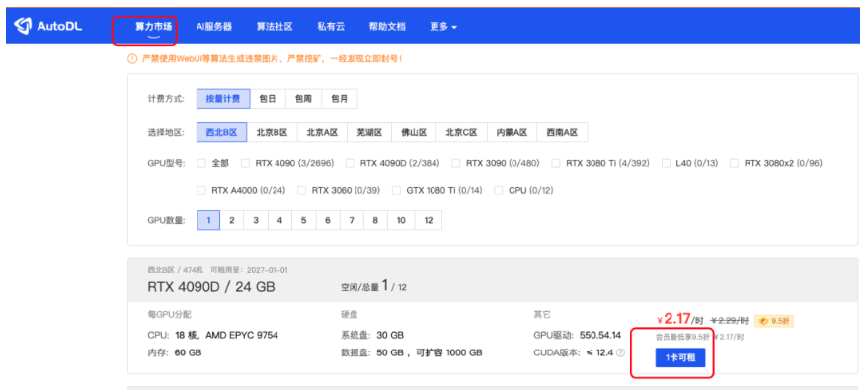Click the 会员最低享9.5折 text
This screenshot has height=390, width=868.
[x=682, y=337]
